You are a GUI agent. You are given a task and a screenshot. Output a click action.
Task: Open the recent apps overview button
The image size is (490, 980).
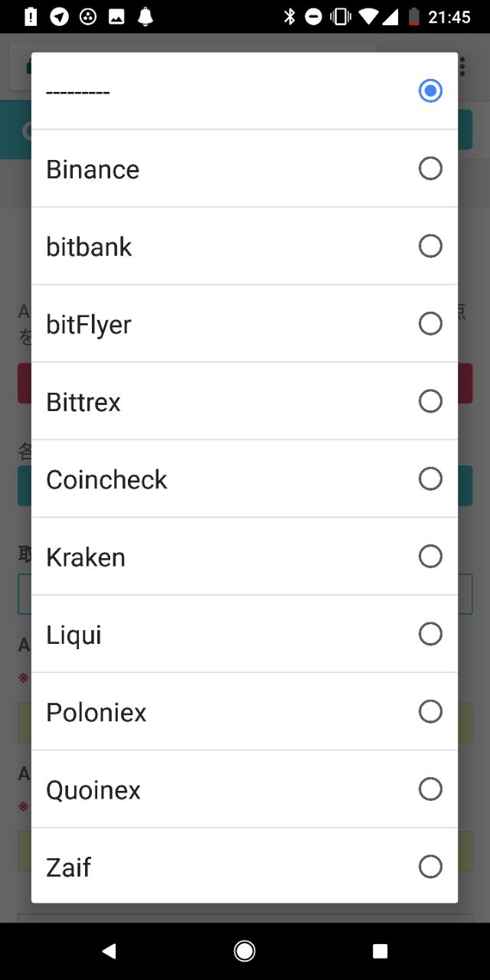(x=380, y=951)
